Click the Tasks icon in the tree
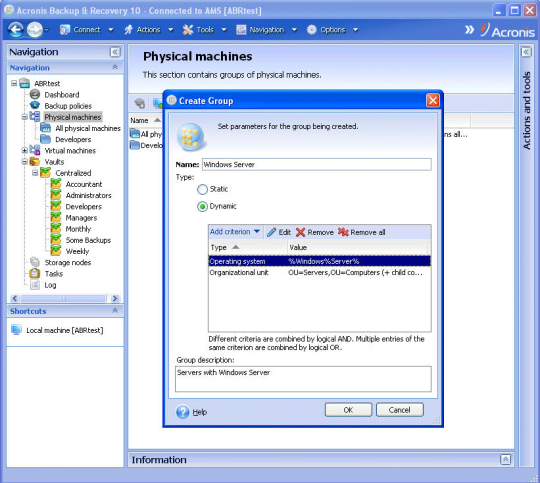The height and width of the screenshot is (483, 540). (x=35, y=273)
